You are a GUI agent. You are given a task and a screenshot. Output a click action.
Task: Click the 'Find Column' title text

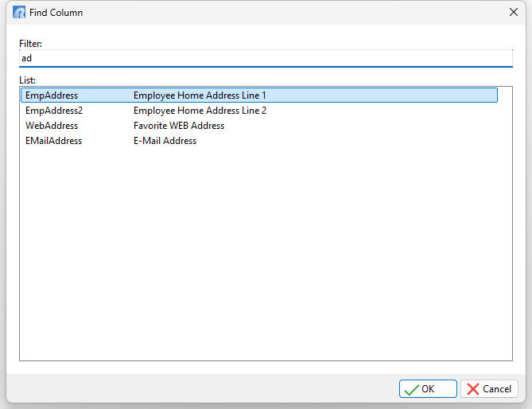tap(56, 13)
